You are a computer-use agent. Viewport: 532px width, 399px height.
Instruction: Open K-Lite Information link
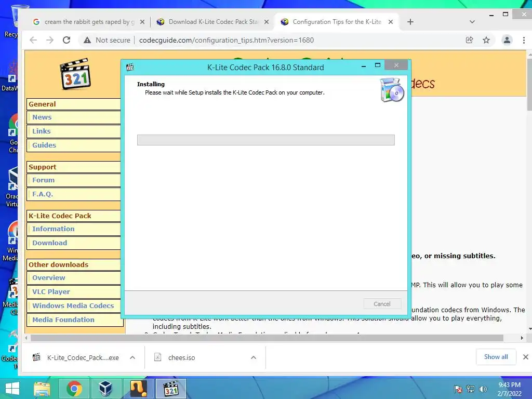coord(54,229)
